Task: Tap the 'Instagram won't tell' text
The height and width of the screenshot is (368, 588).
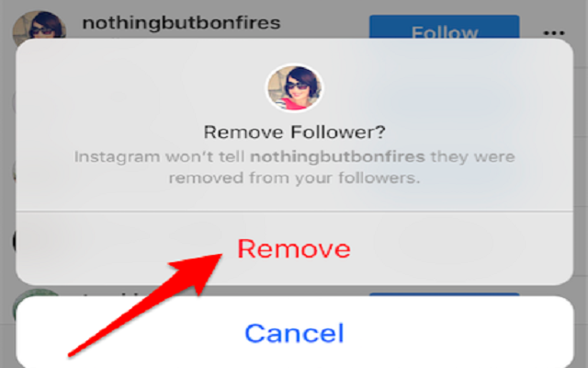Action: point(159,156)
